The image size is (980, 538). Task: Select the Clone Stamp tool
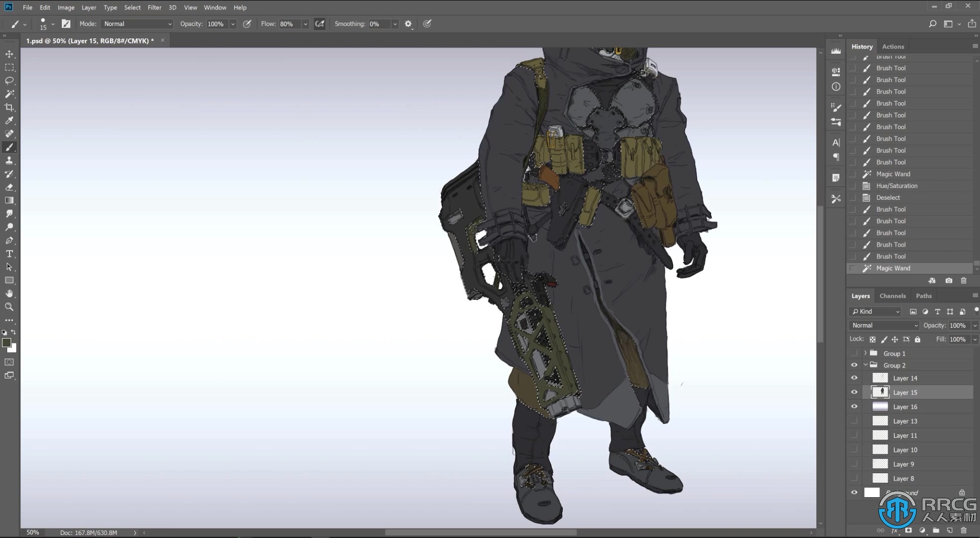(x=9, y=160)
